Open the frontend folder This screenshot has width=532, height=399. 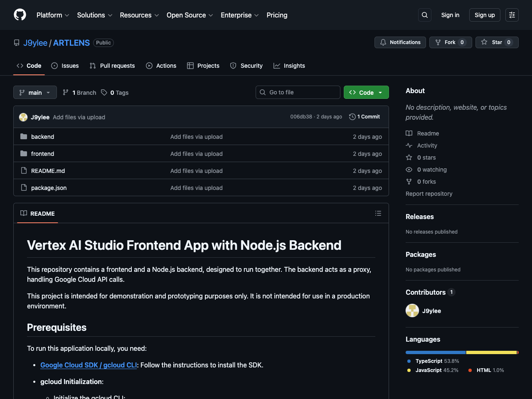[x=42, y=154]
